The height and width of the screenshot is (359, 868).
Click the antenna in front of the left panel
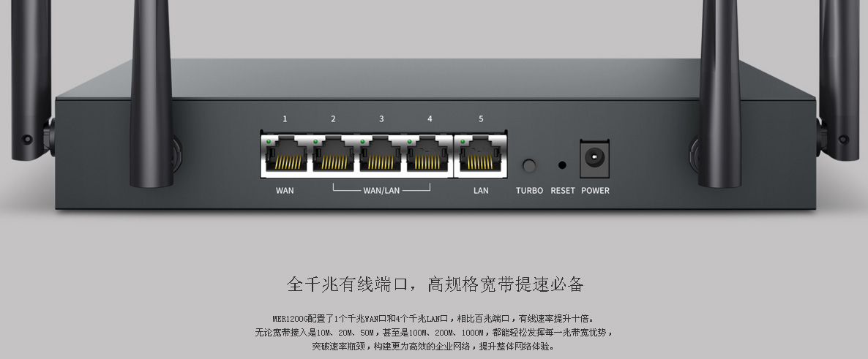pos(151,93)
